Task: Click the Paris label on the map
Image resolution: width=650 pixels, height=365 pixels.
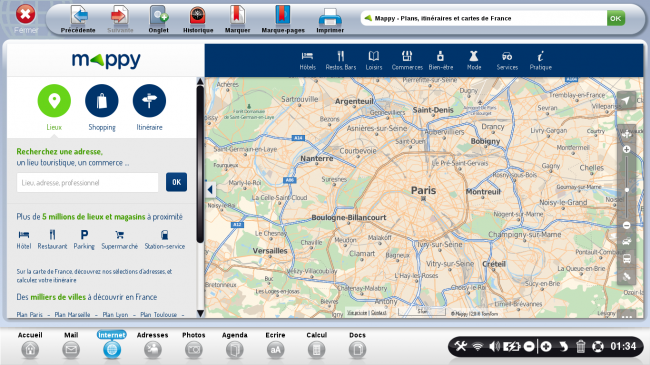Action: (x=423, y=190)
